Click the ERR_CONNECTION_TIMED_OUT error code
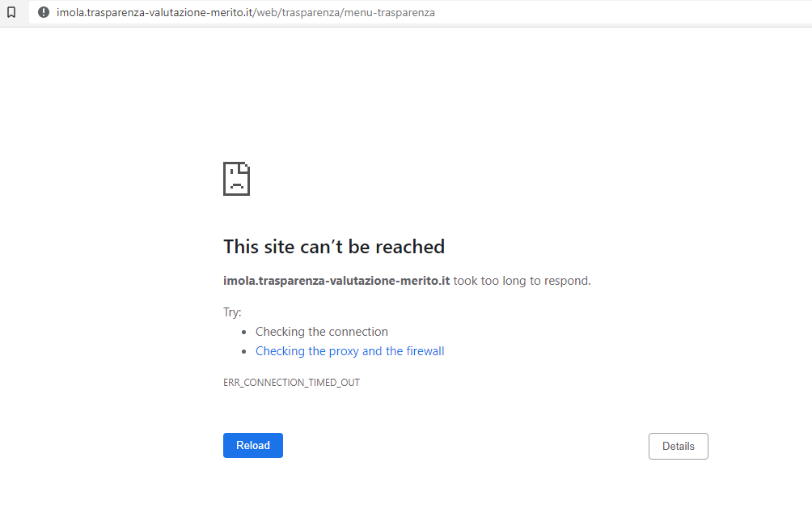Viewport: 812px width, 530px height. pyautogui.click(x=291, y=383)
